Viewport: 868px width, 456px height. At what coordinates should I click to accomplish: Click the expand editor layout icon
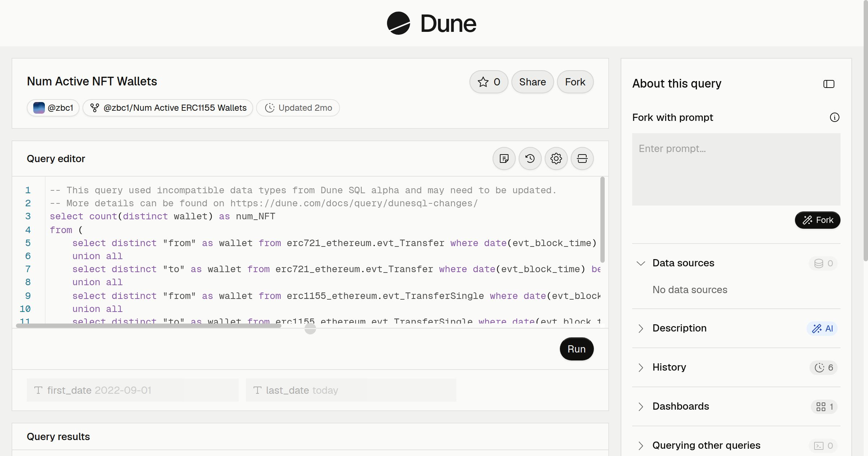pos(582,159)
